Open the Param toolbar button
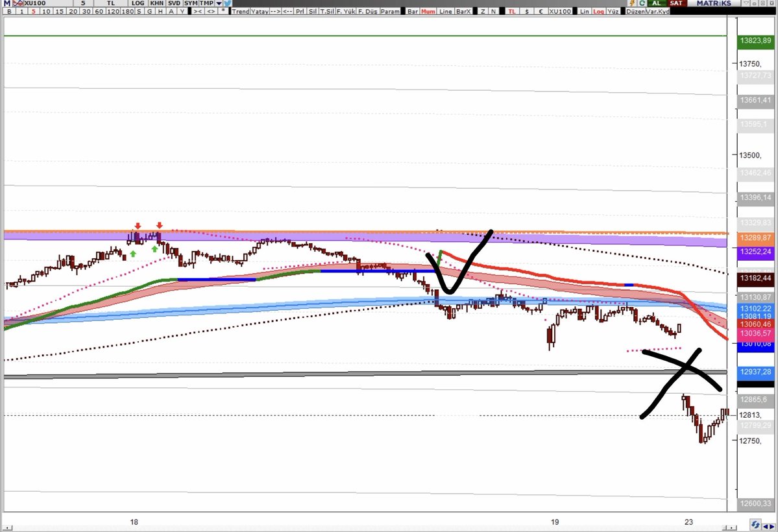Image resolution: width=778 pixels, height=532 pixels. tap(390, 11)
